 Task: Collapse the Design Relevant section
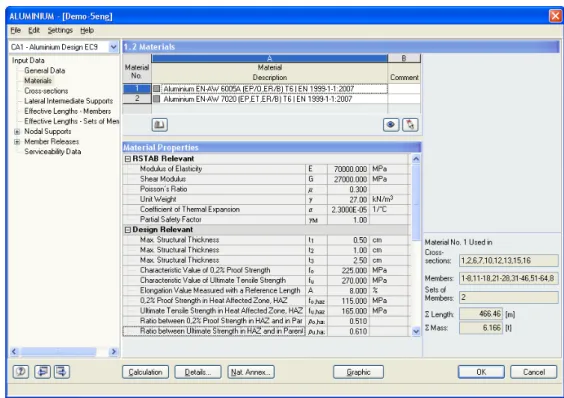[x=128, y=230]
